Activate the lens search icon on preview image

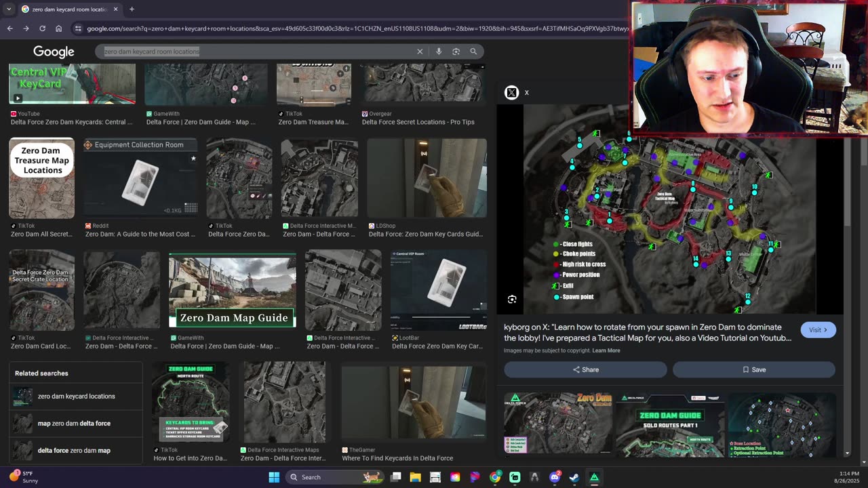click(x=512, y=299)
